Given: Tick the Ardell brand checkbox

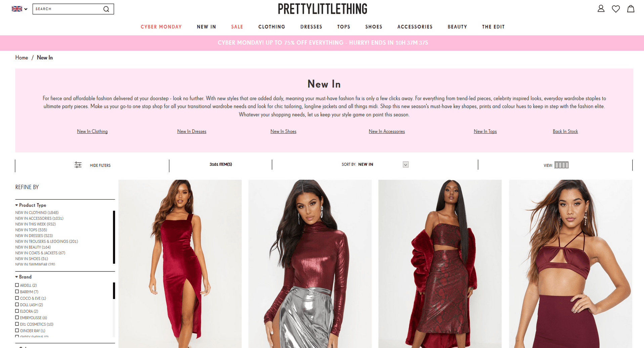Looking at the screenshot, I should pos(17,285).
